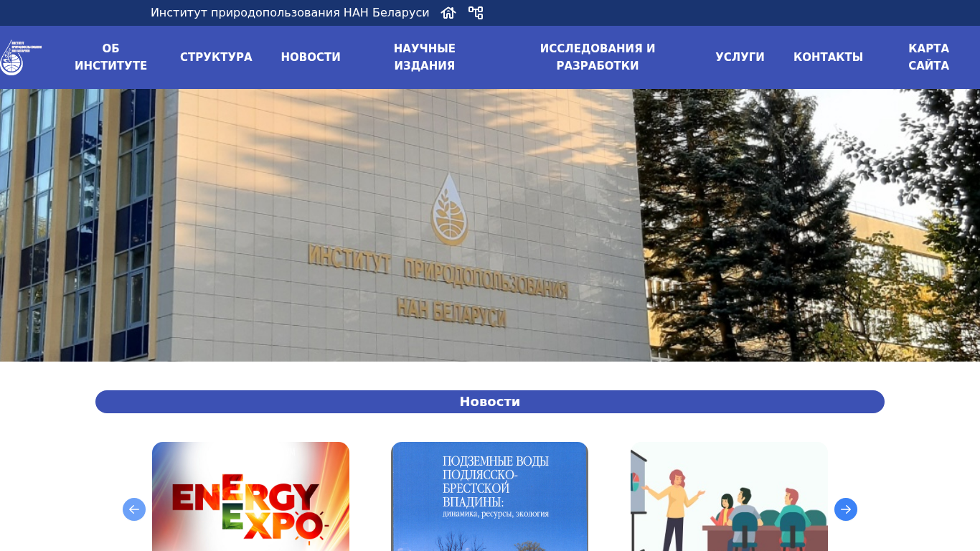Open the 'Структура' menu item
Image resolution: width=980 pixels, height=551 pixels.
[x=216, y=57]
